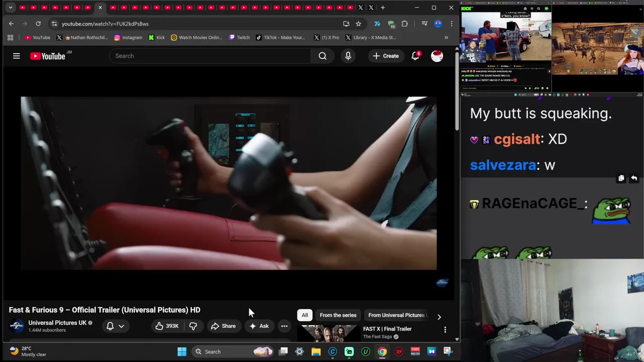Open options menu for FAST X Final Trailer
The image size is (644, 362).
[445, 330]
